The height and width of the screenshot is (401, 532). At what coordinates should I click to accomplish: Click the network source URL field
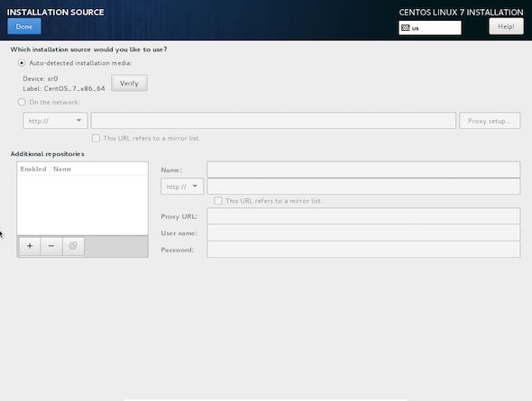pyautogui.click(x=273, y=121)
